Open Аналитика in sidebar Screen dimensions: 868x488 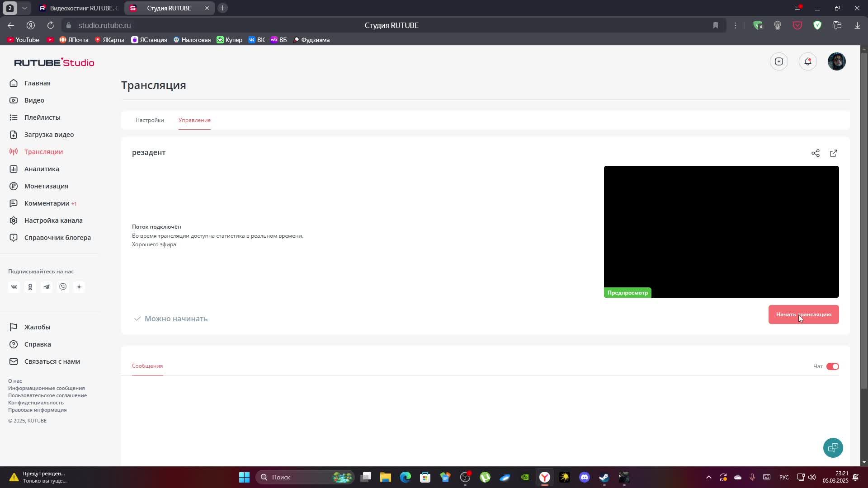(42, 169)
